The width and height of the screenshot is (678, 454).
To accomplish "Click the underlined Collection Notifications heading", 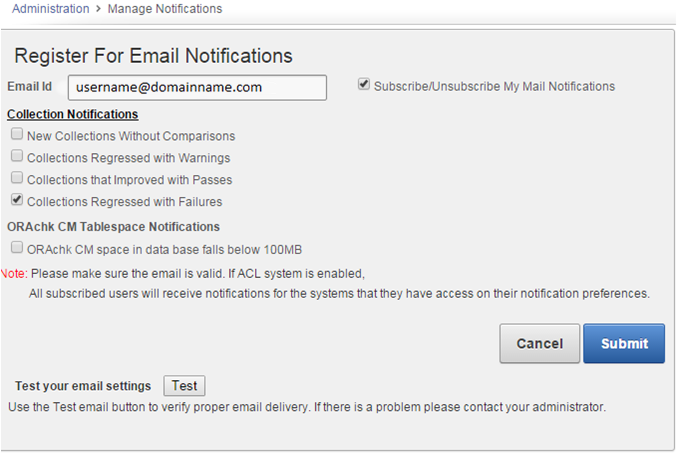I will click(72, 114).
